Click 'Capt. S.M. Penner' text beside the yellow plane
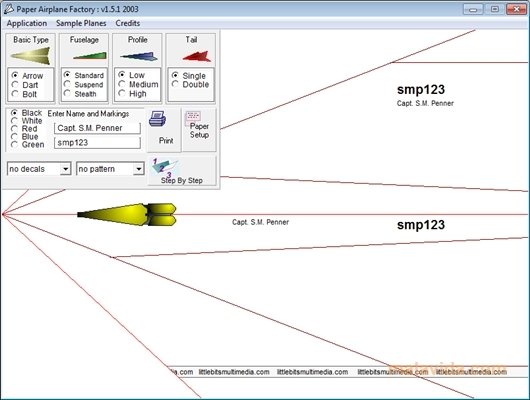The height and width of the screenshot is (400, 530). [x=260, y=222]
